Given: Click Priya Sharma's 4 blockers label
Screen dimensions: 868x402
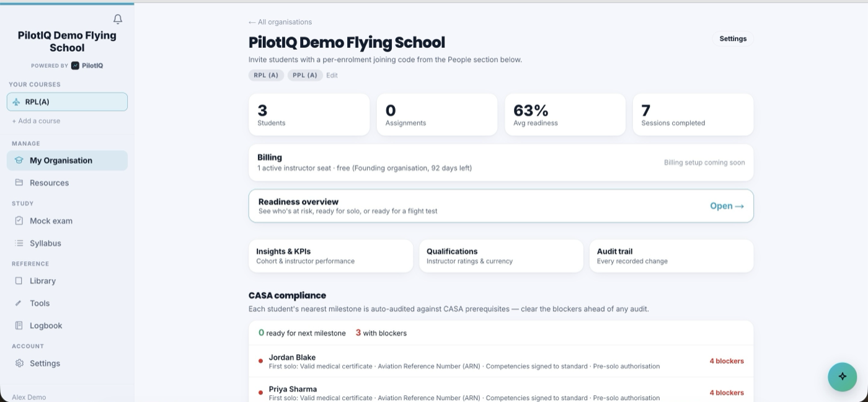Looking at the screenshot, I should [727, 393].
